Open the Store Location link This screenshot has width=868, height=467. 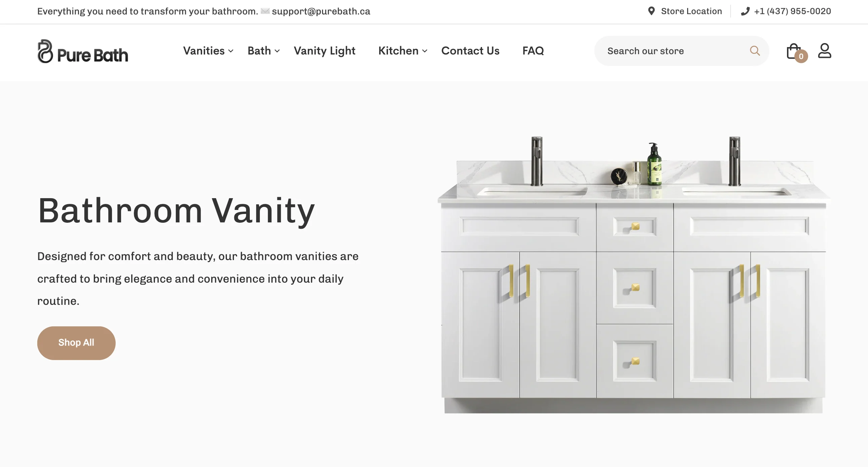[691, 11]
